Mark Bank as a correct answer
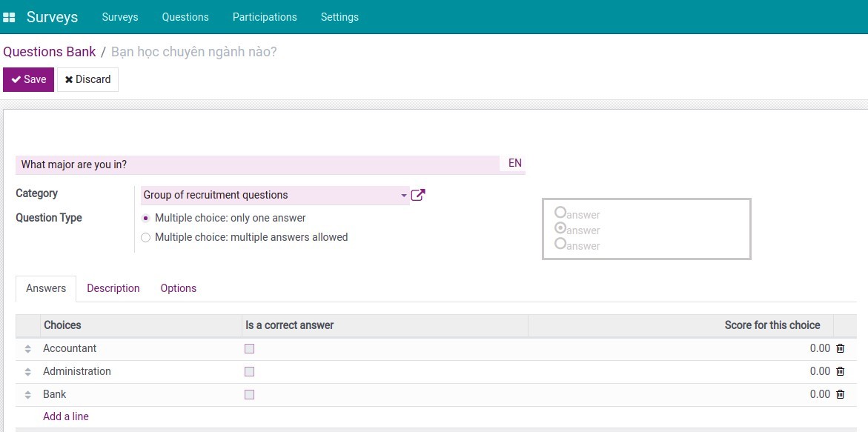The image size is (868, 432). pyautogui.click(x=249, y=394)
